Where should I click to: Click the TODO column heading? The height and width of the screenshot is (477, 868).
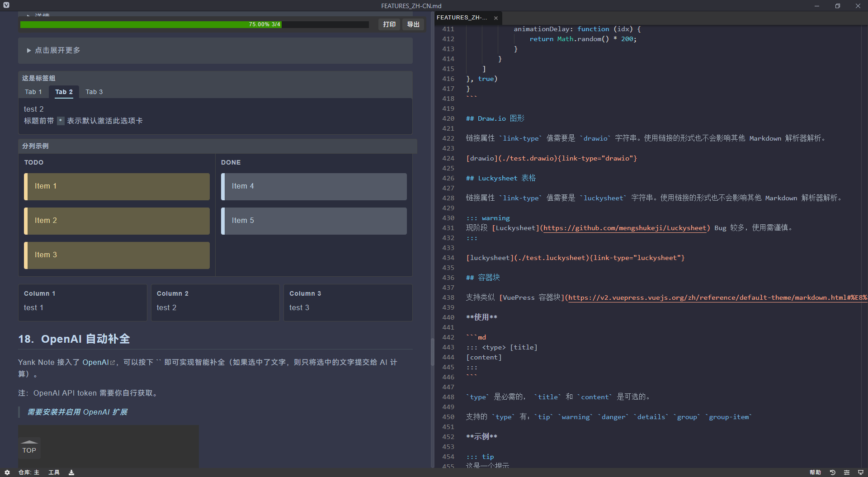click(34, 162)
